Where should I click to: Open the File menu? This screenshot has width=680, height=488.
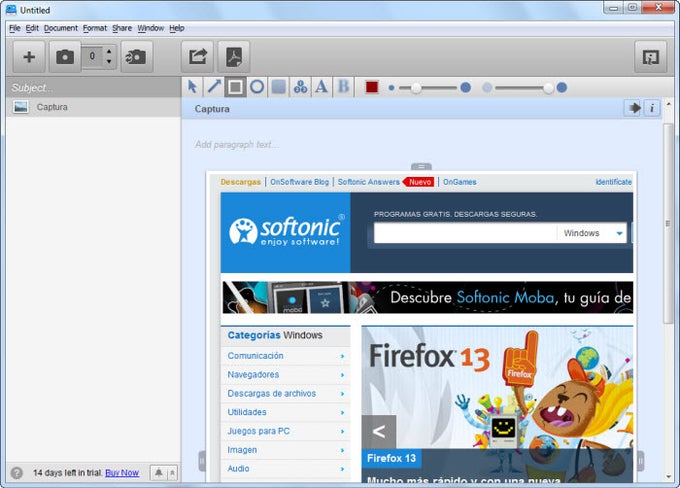click(x=15, y=28)
